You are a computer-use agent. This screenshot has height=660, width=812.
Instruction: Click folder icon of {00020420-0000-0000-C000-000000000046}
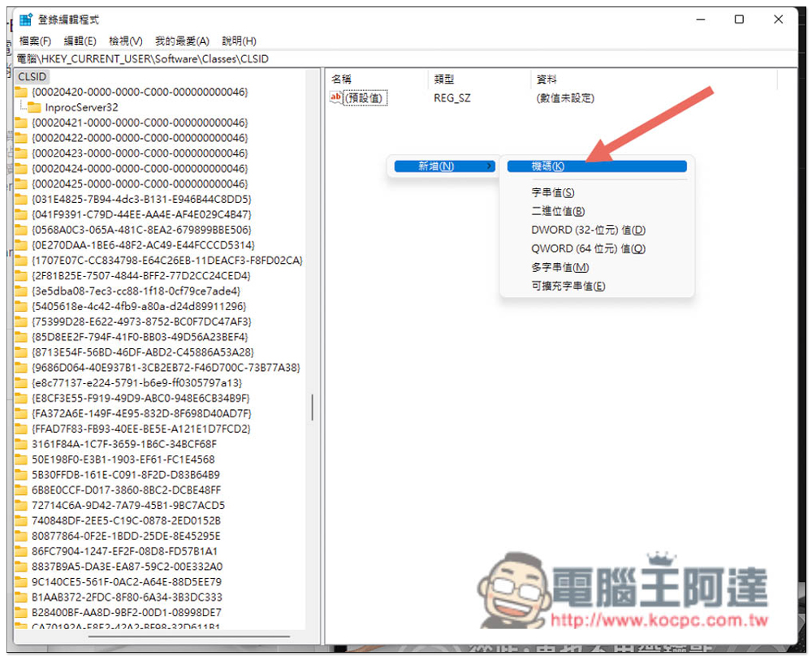21,93
